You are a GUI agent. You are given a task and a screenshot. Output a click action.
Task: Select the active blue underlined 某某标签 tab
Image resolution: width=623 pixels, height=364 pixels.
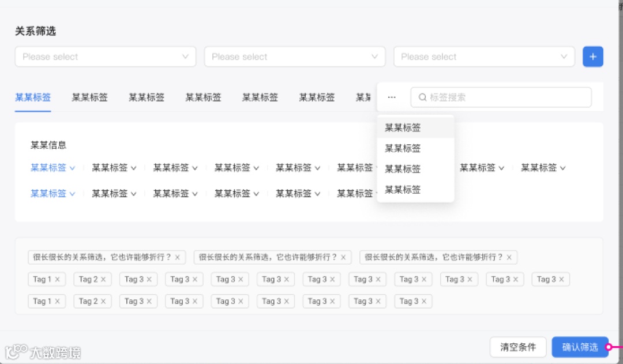pos(33,97)
